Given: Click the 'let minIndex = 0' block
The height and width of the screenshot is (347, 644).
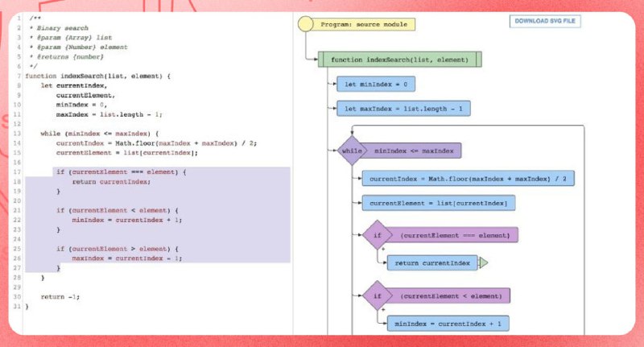Looking at the screenshot, I should click(376, 84).
